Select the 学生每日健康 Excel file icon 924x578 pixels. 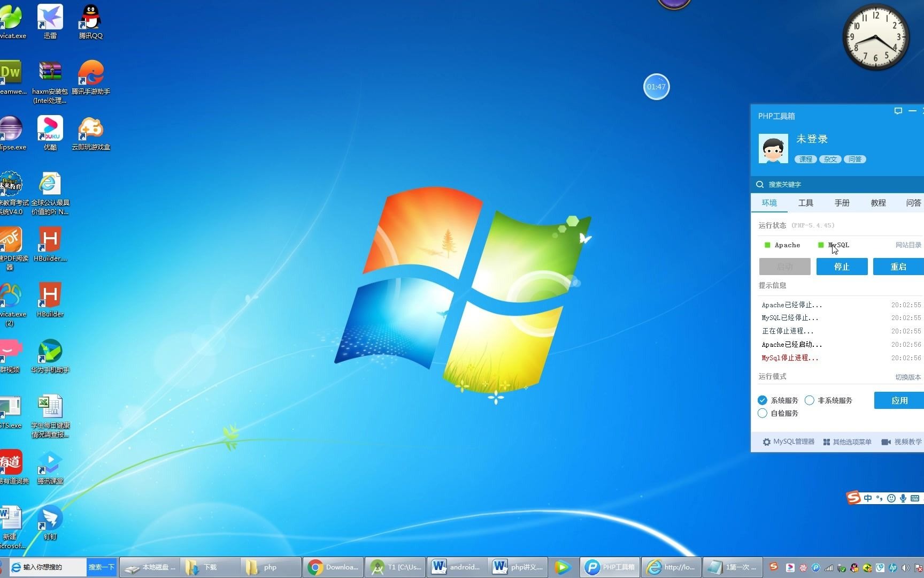click(50, 416)
